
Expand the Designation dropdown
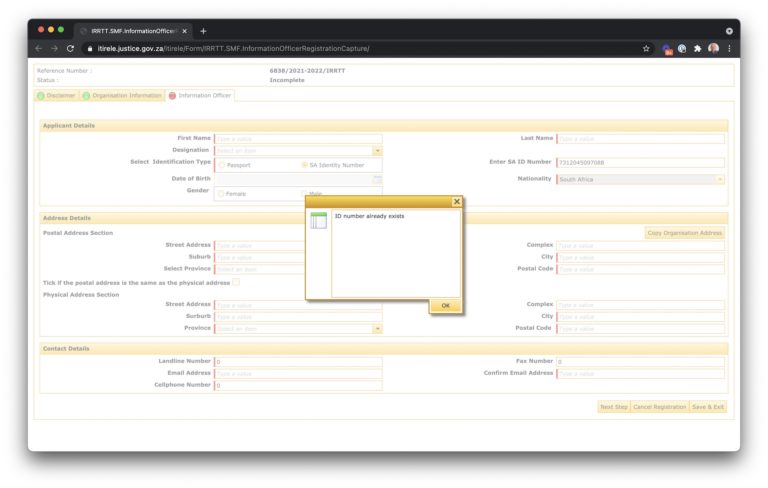tap(377, 151)
